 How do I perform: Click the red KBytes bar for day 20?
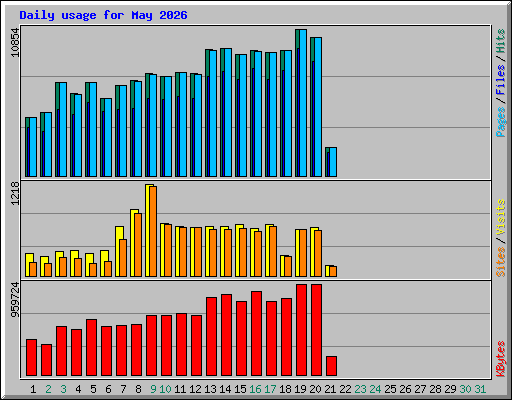tap(316, 330)
